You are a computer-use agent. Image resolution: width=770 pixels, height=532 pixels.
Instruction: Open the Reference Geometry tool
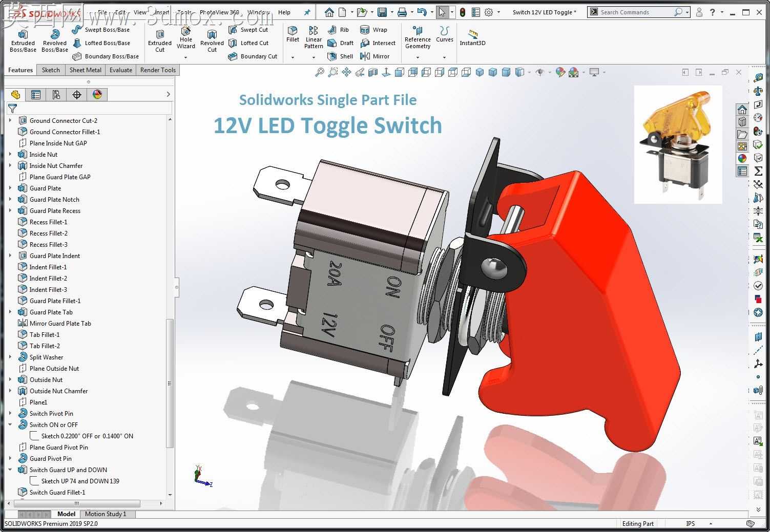pyautogui.click(x=418, y=37)
